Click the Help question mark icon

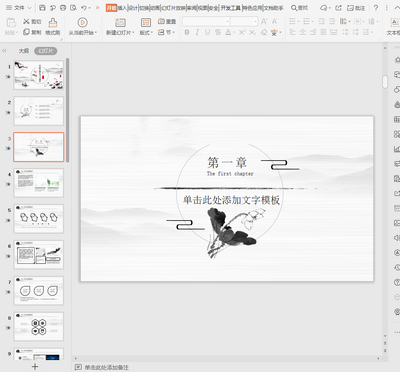click(x=376, y=7)
